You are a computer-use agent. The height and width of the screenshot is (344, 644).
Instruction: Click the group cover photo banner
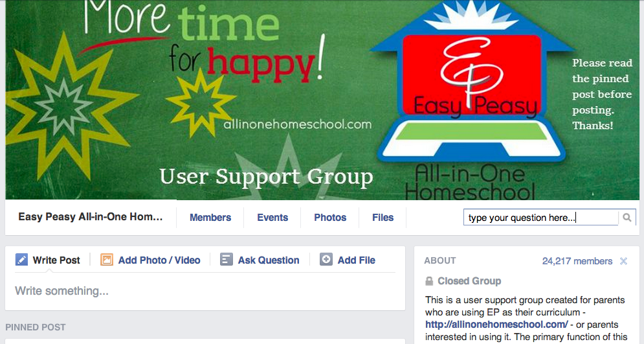322,100
